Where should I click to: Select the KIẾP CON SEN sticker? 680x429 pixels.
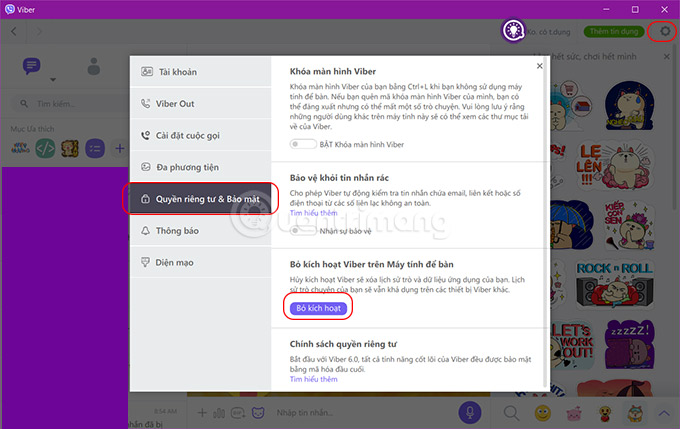629,225
